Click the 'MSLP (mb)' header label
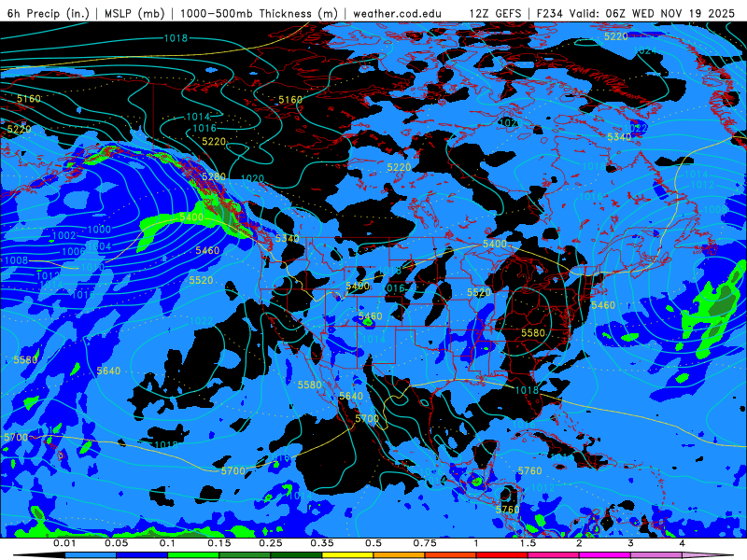 click(x=134, y=13)
